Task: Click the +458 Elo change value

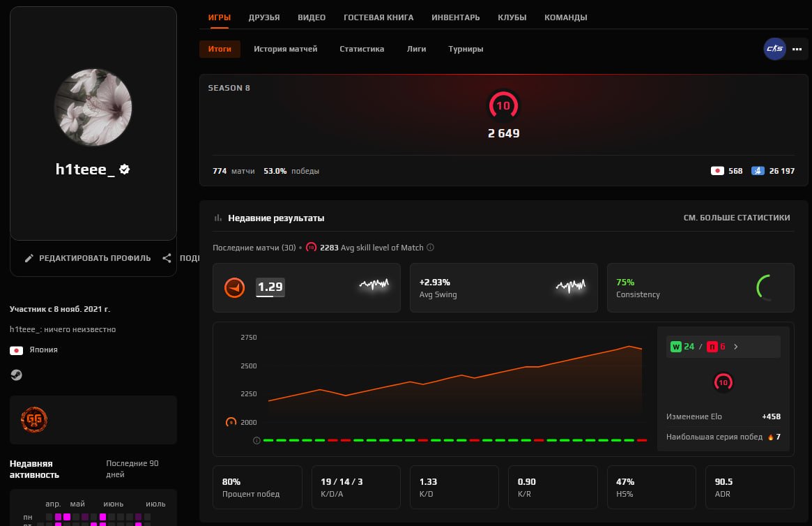Action: tap(771, 416)
